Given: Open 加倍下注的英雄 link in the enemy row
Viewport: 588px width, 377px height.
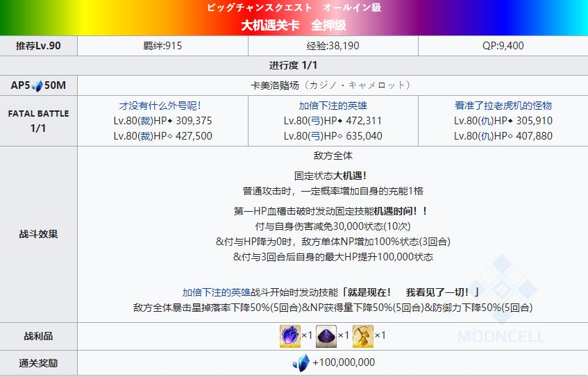Looking at the screenshot, I should coord(333,106).
